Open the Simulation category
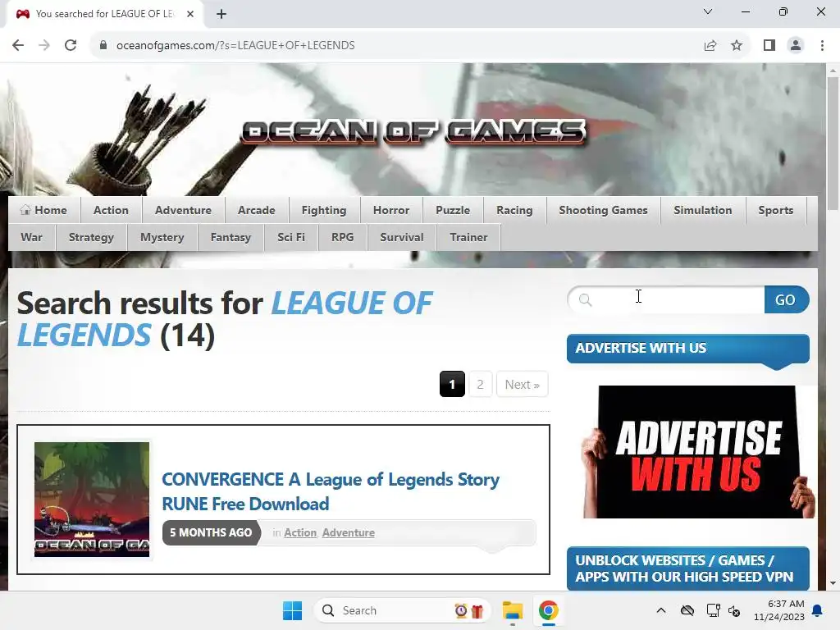Screen dimensions: 840x630 703,210
